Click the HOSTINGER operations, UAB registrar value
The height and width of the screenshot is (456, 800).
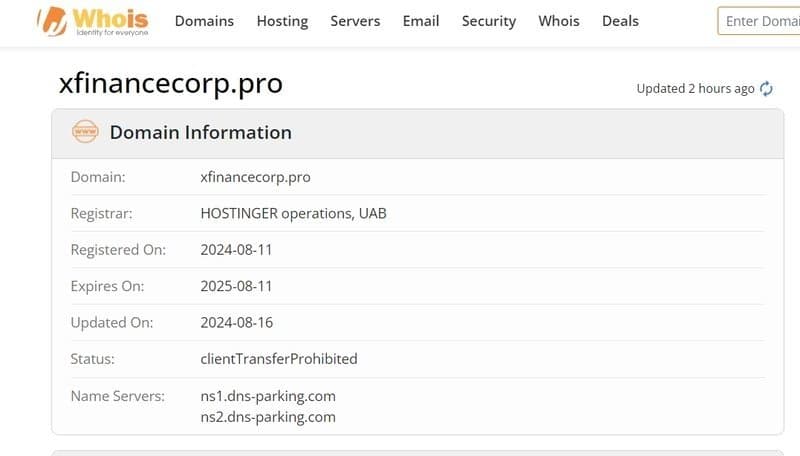click(x=293, y=214)
